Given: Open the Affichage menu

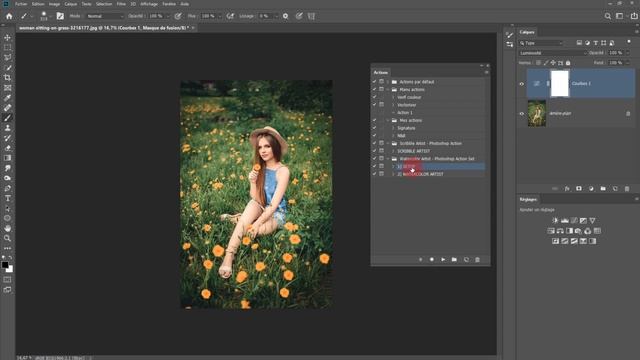Looking at the screenshot, I should (x=149, y=4).
